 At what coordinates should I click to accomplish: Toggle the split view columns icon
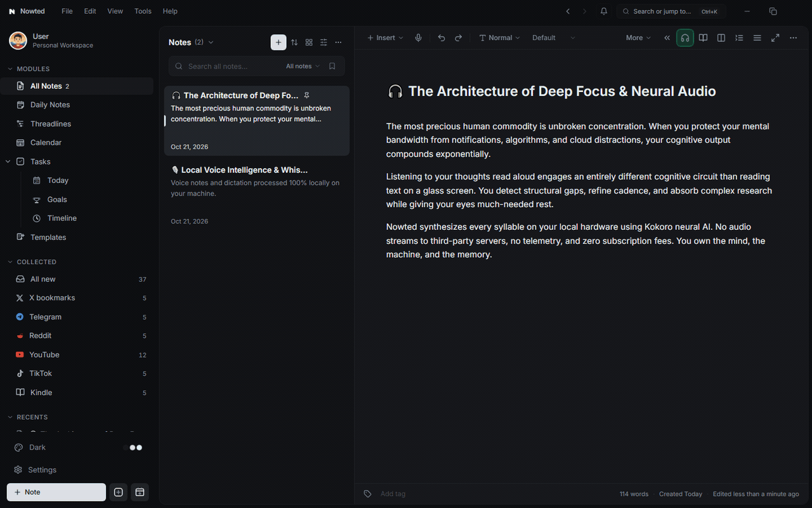coord(721,38)
